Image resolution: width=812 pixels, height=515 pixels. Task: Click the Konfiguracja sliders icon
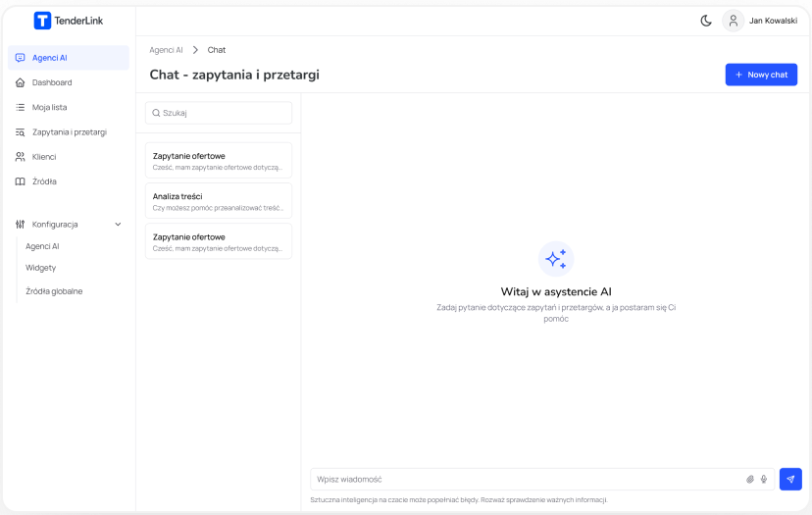21,225
